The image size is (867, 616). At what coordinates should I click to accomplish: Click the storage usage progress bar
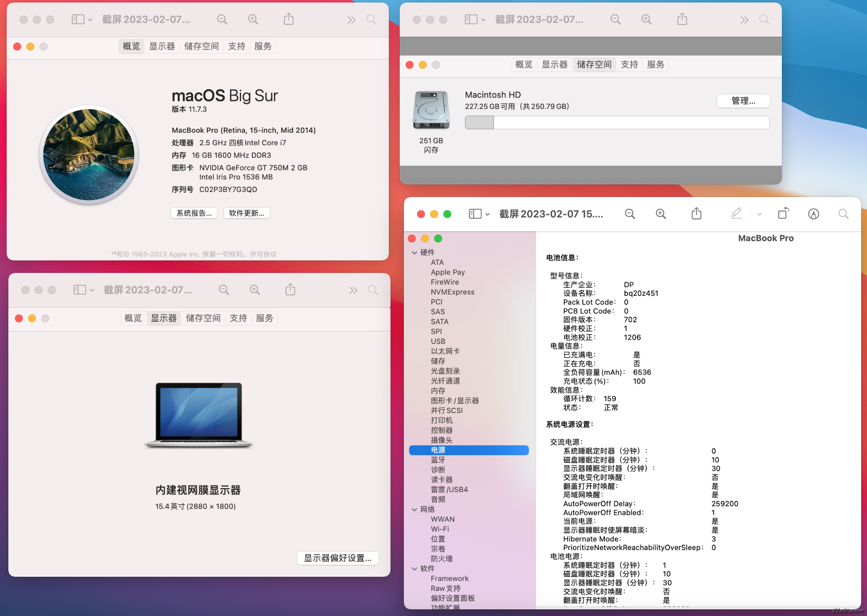pos(617,122)
